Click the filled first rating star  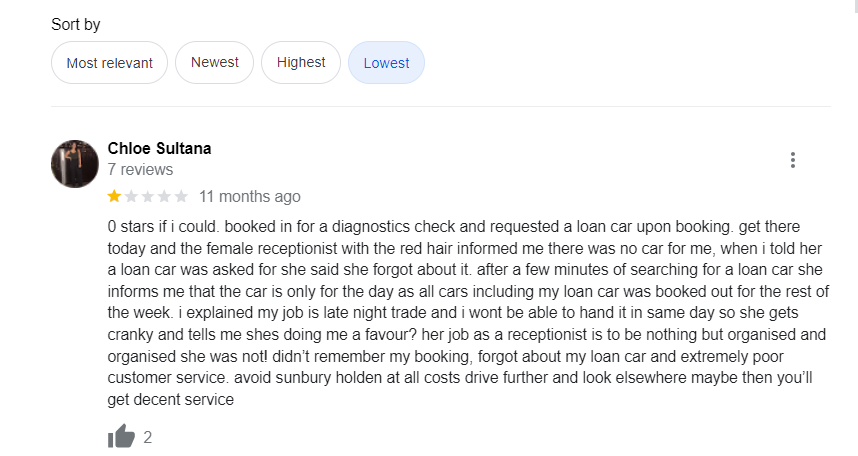point(114,196)
